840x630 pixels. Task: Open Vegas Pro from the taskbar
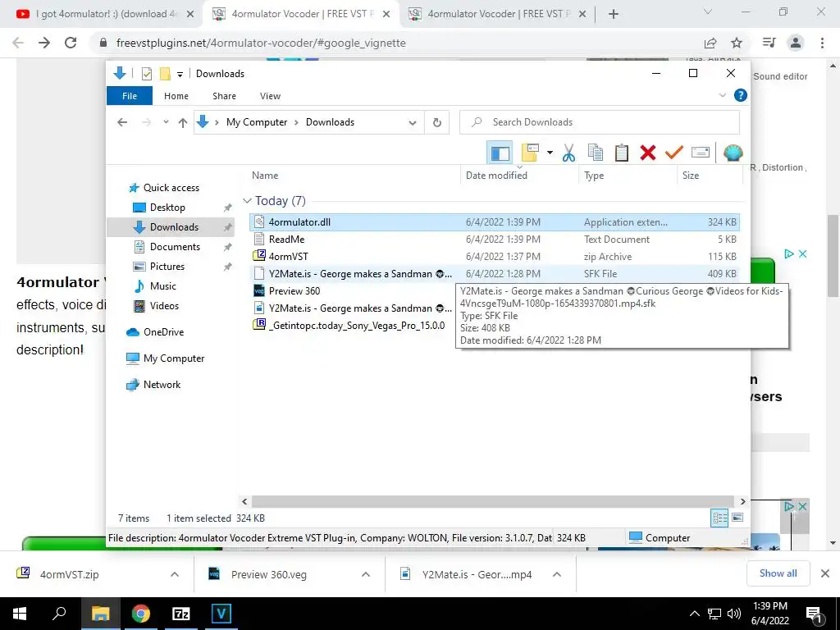[221, 614]
